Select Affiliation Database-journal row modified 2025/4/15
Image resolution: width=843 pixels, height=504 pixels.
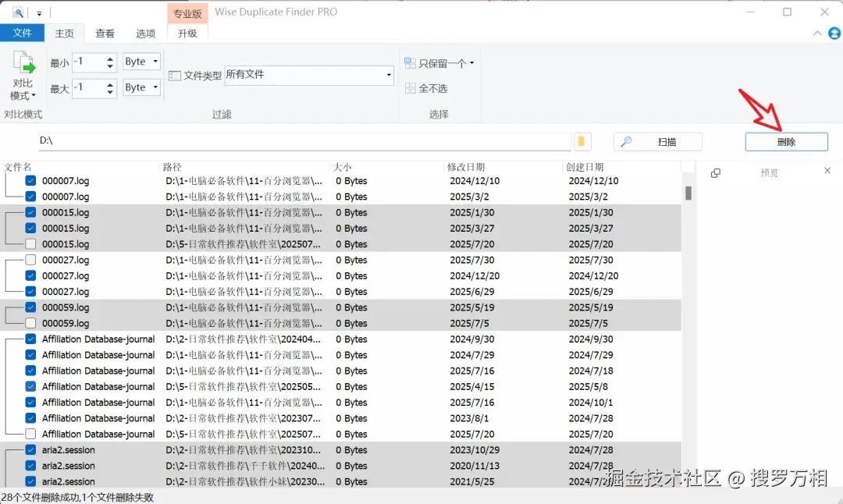pos(341,387)
